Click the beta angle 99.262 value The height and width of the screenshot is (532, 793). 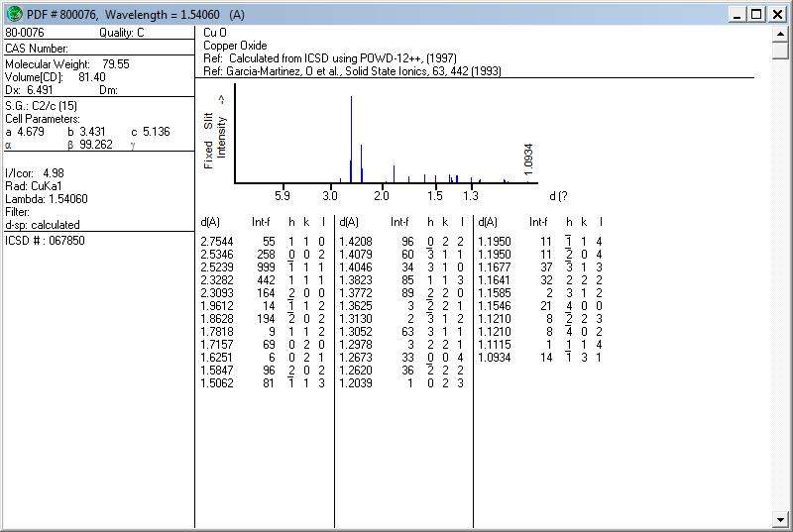[x=96, y=145]
